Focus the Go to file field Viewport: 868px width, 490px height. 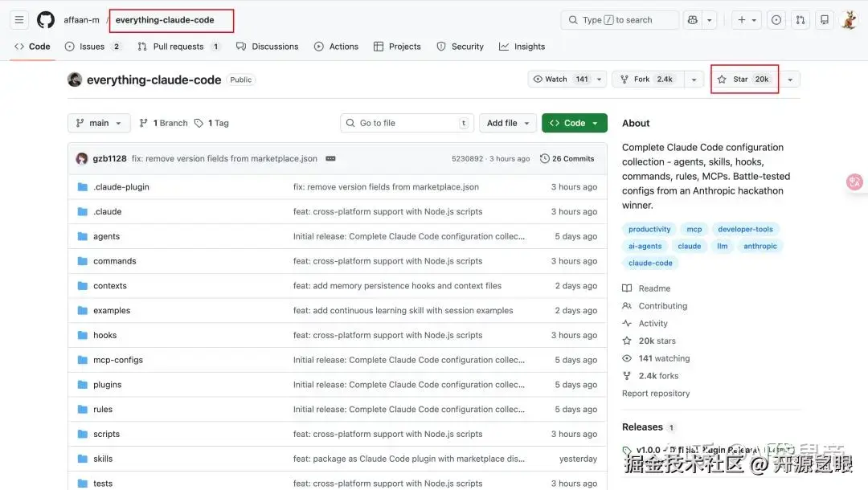(407, 123)
